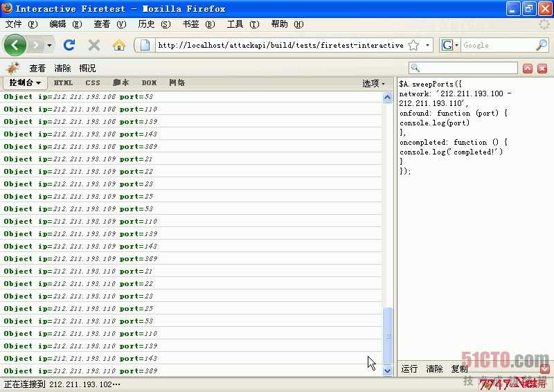Focus the Google search box
The width and height of the screenshot is (554, 392).
pos(497,45)
